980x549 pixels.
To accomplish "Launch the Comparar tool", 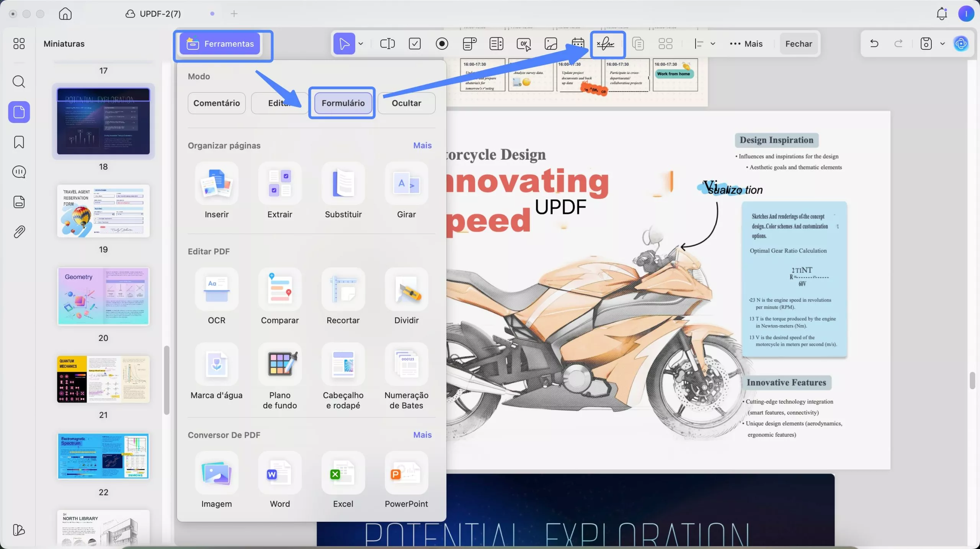I will pyautogui.click(x=280, y=297).
